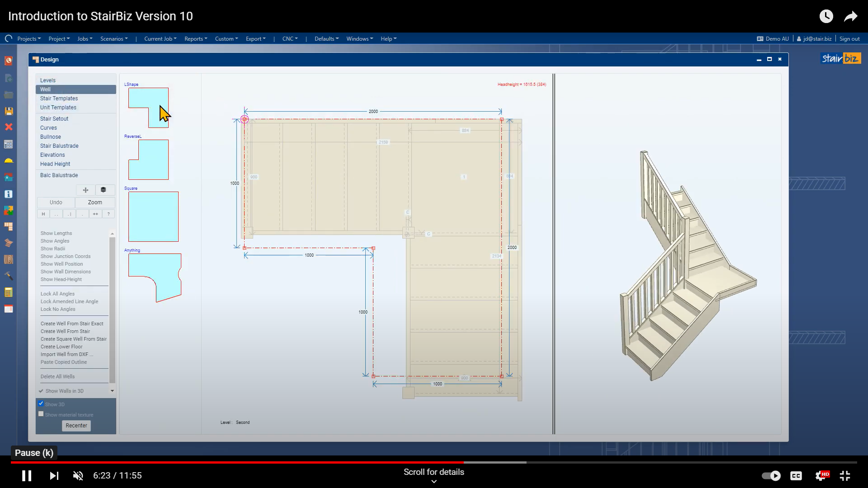Expand the Scenarios dropdown

pos(114,39)
